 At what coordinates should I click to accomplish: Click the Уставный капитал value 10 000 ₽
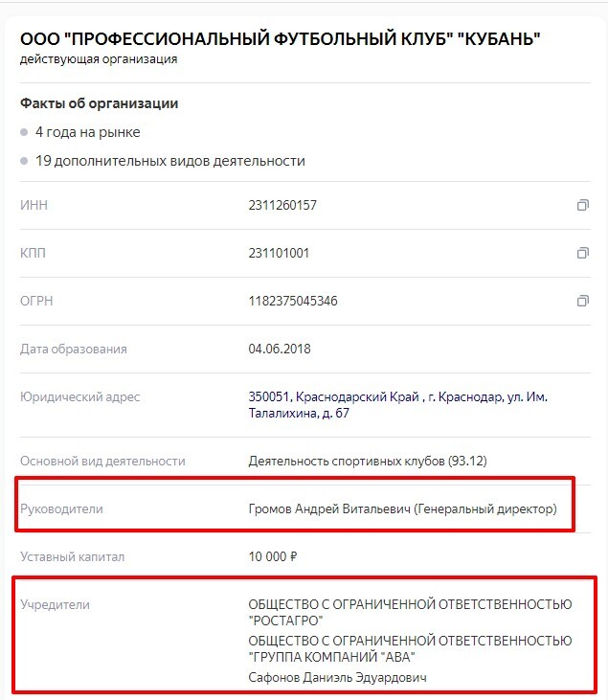click(273, 556)
